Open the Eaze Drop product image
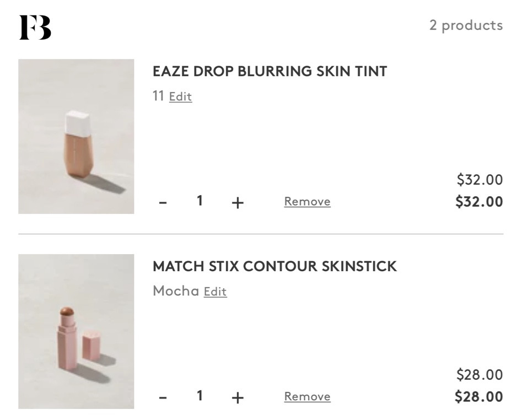Viewport: 522px width, 420px height. click(x=76, y=136)
